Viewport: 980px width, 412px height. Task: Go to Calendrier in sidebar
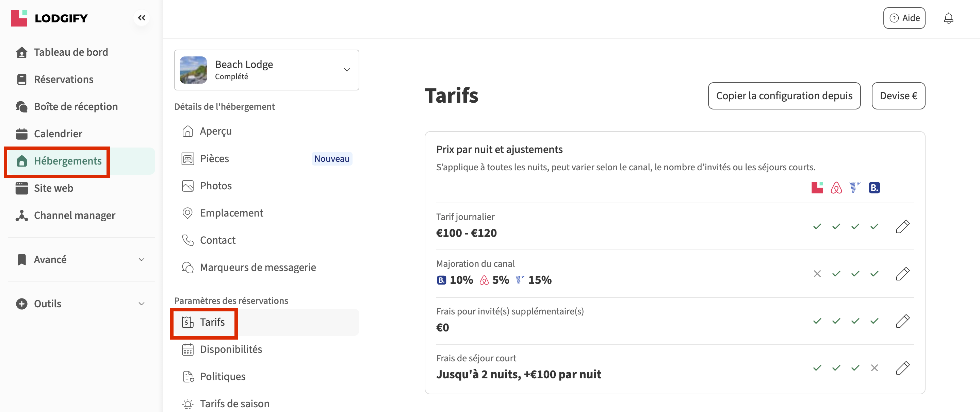point(58,134)
